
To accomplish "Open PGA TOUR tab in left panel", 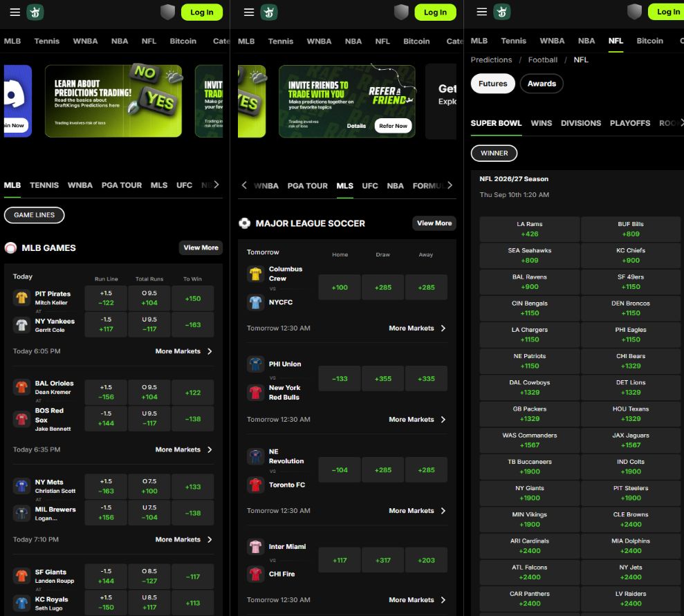I will tap(122, 185).
